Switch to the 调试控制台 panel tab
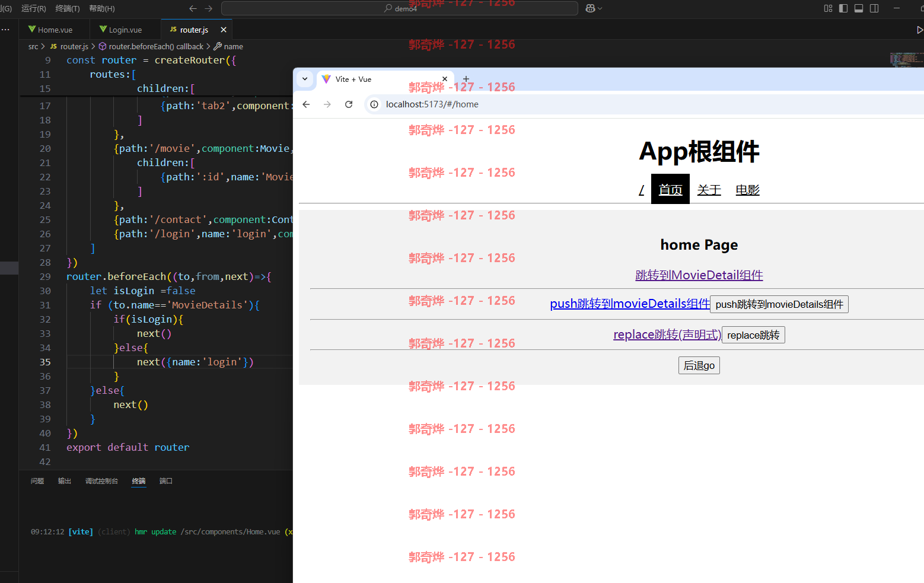 tap(101, 481)
